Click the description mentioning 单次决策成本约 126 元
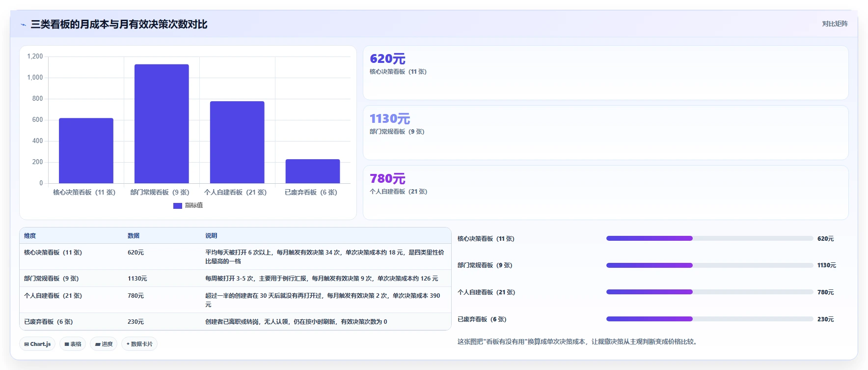The image size is (868, 370). [322, 279]
